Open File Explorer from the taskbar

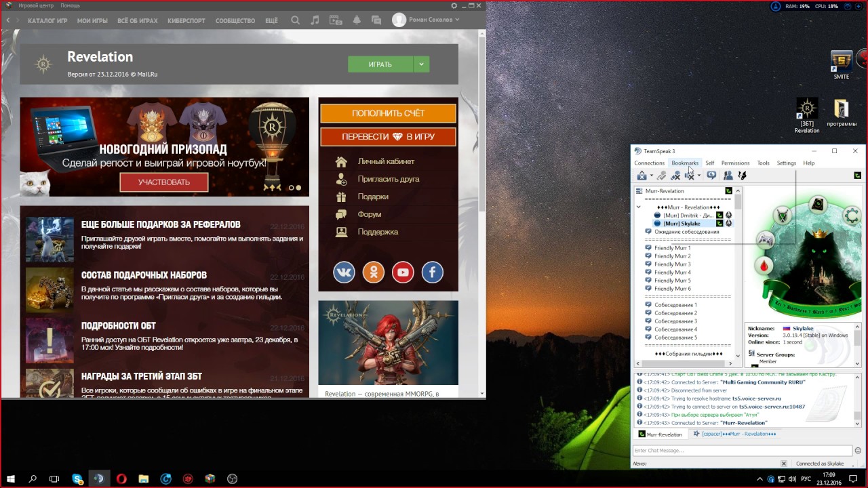(144, 479)
